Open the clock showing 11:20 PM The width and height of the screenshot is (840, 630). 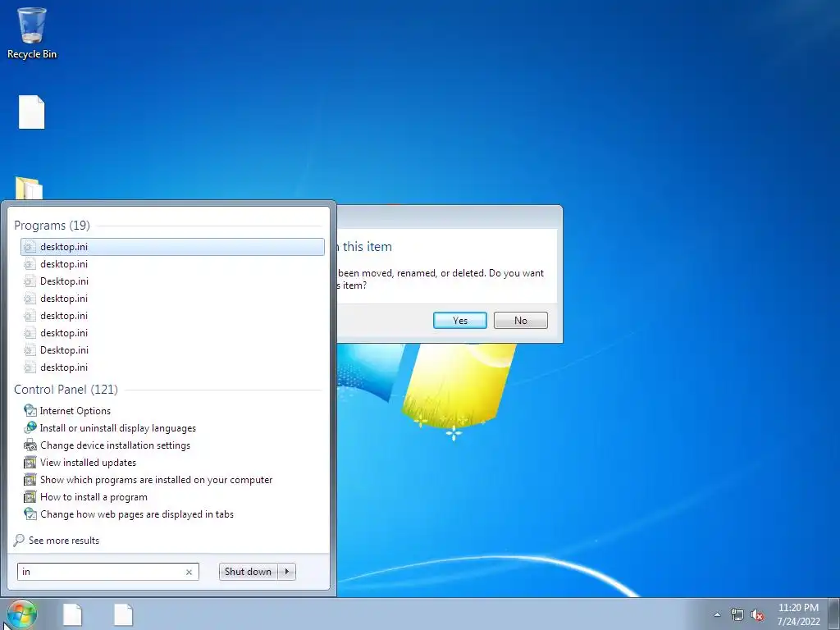[798, 614]
